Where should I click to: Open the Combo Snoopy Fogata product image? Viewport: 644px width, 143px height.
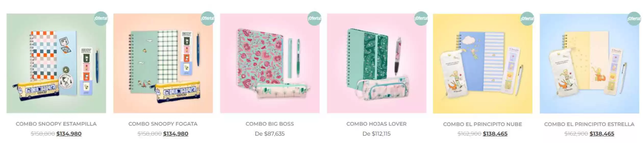163,63
